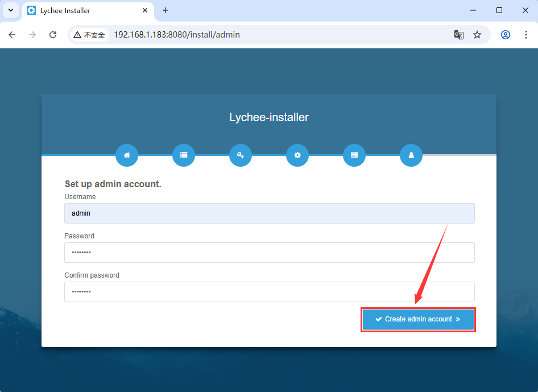Viewport: 538px width, 392px height.
Task: Open a new browser tab
Action: pyautogui.click(x=165, y=10)
